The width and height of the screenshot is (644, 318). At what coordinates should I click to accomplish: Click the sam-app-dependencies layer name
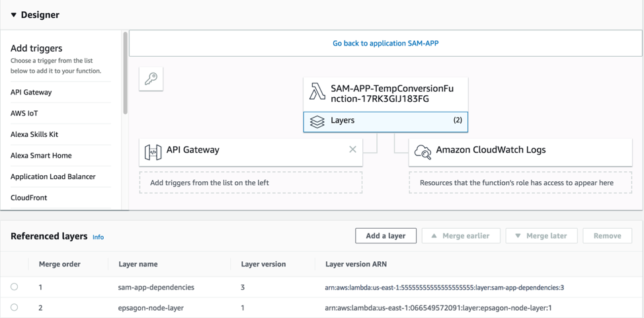[156, 287]
